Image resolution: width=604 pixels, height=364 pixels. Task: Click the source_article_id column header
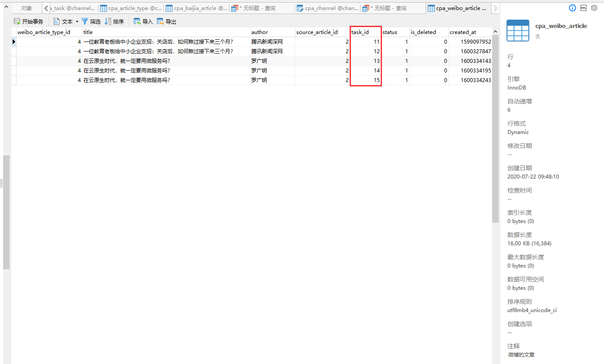323,32
